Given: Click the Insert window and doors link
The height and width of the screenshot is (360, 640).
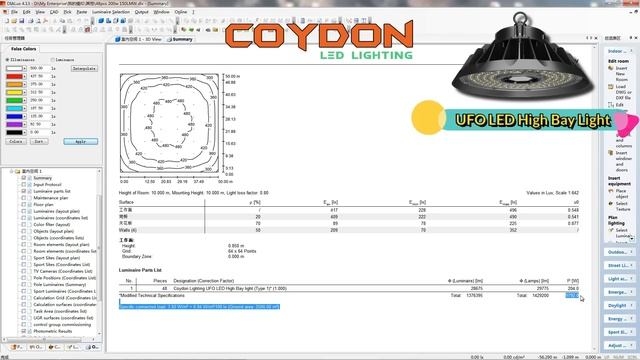Looking at the screenshot, I should click(x=624, y=161).
